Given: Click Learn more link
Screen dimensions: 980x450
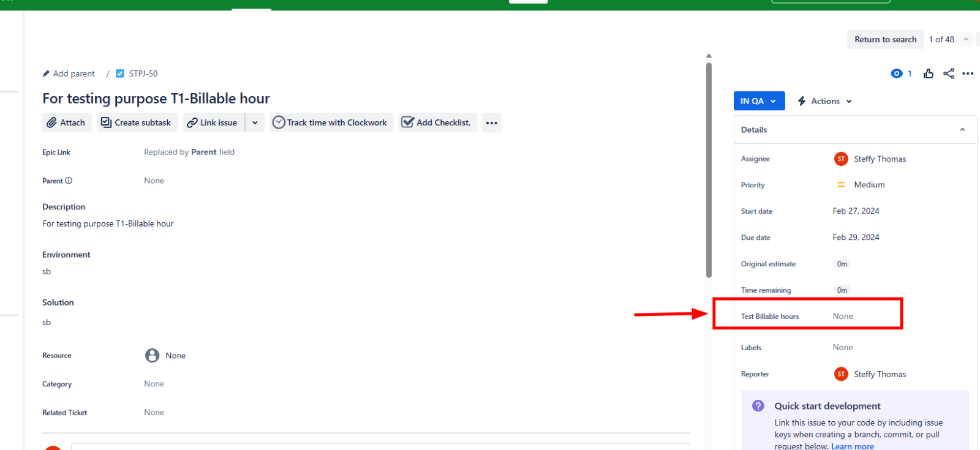Looking at the screenshot, I should tap(852, 446).
